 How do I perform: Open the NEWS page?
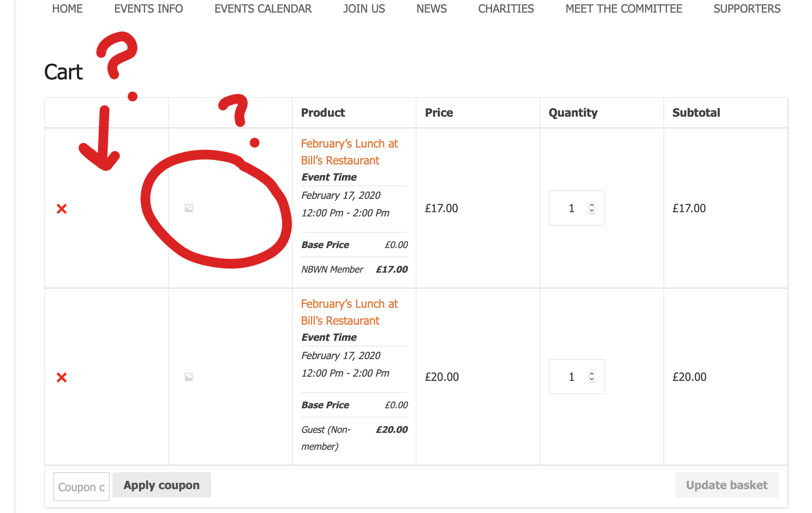[432, 8]
